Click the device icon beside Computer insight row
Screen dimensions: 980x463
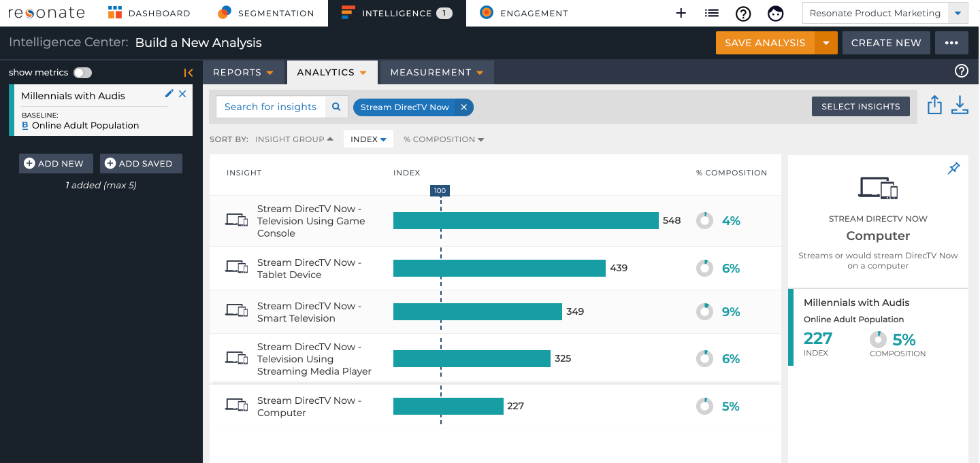pos(236,405)
